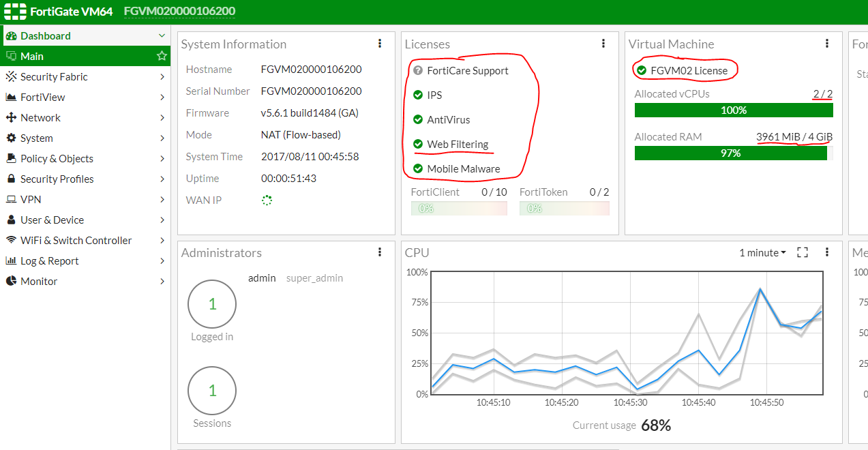Click the WiFi & Switch Controller icon
This screenshot has width=868, height=450.
click(11, 241)
